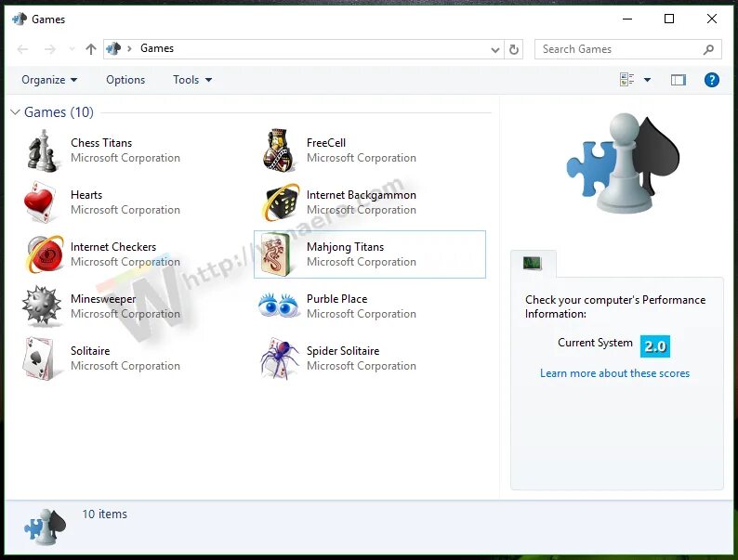The image size is (738, 560).
Task: Open the Help question mark button
Action: (712, 80)
